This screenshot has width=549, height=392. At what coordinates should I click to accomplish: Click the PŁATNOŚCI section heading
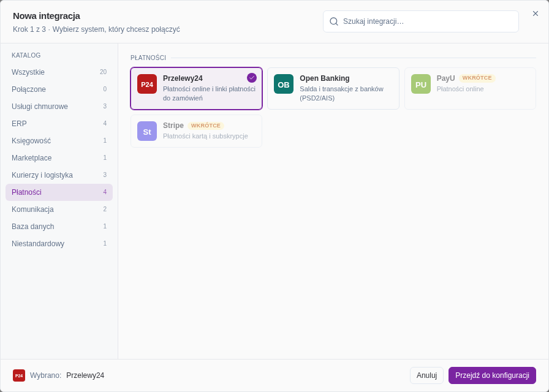(x=148, y=58)
